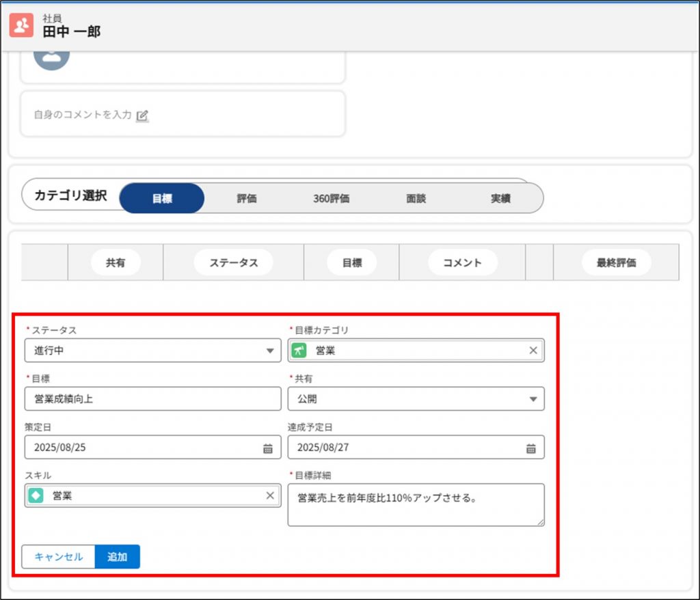This screenshot has width=700, height=600.
Task: Open calendar picker for 策定日 field
Action: point(268,448)
